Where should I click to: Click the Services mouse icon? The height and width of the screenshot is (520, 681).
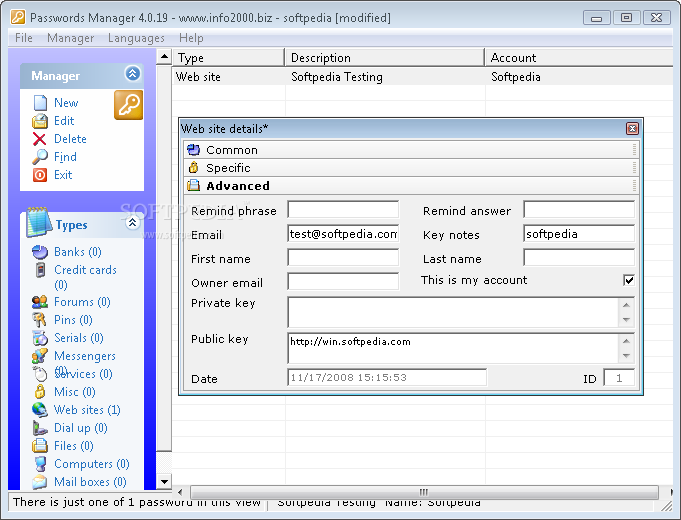(40, 374)
